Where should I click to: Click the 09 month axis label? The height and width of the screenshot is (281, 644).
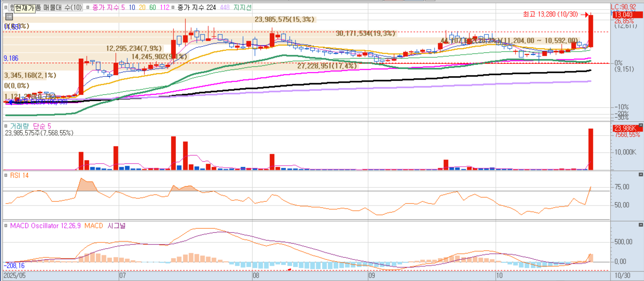point(372,276)
